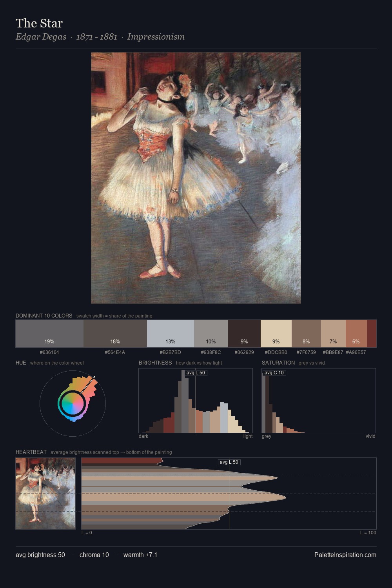Click the 'HUE' section heading
392x588 pixels.
click(21, 363)
